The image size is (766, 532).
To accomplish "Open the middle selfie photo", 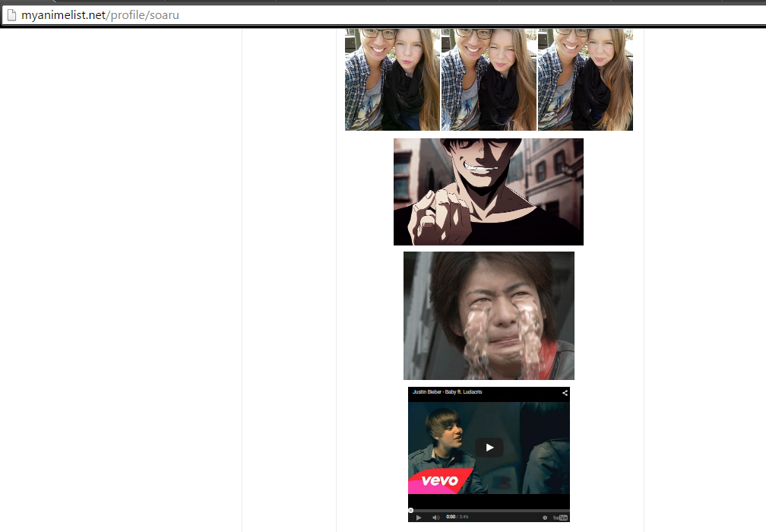I will (x=489, y=80).
